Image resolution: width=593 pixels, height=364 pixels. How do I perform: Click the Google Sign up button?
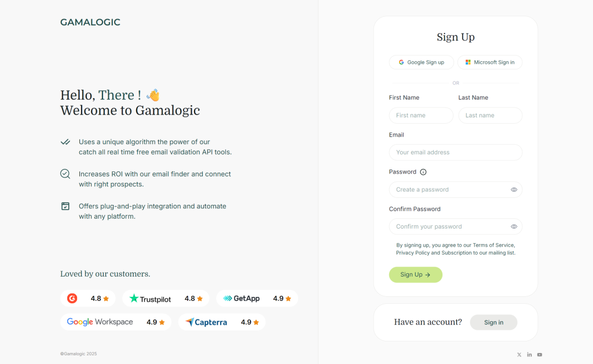(x=422, y=62)
